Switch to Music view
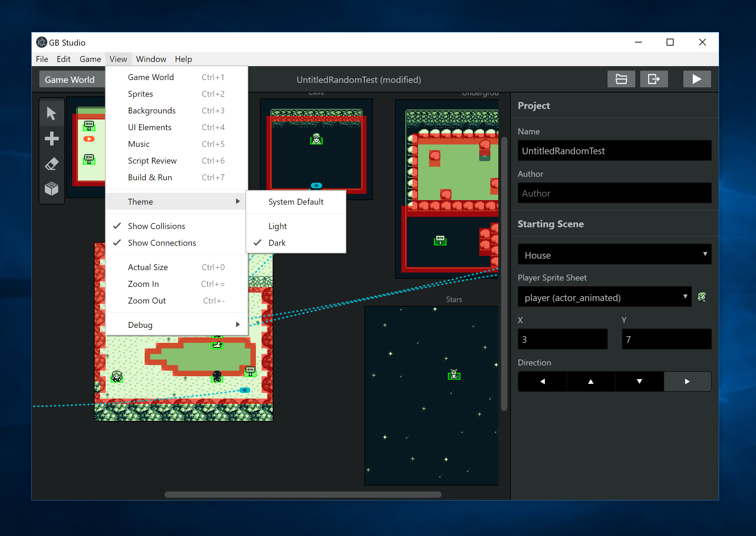This screenshot has width=756, height=536. tap(177, 144)
